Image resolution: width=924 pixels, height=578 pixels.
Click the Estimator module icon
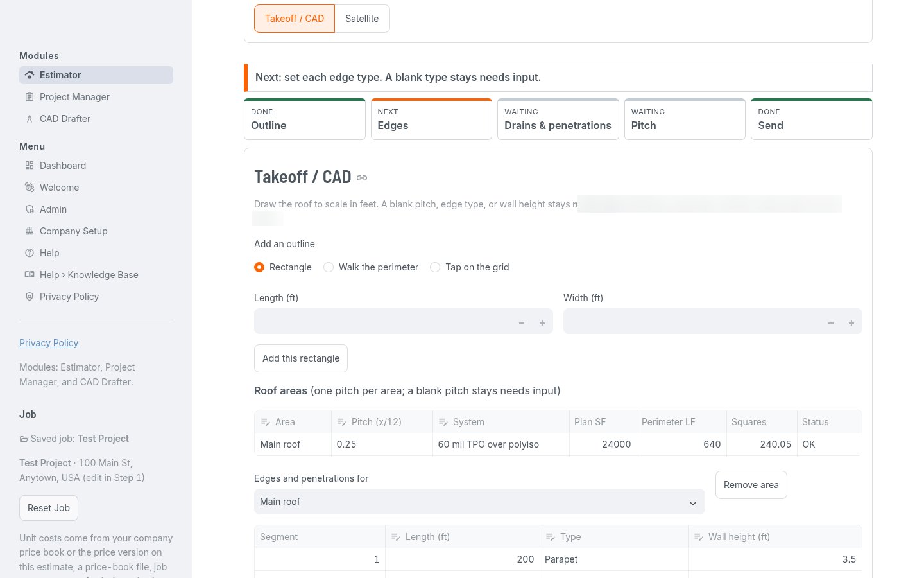click(x=30, y=75)
